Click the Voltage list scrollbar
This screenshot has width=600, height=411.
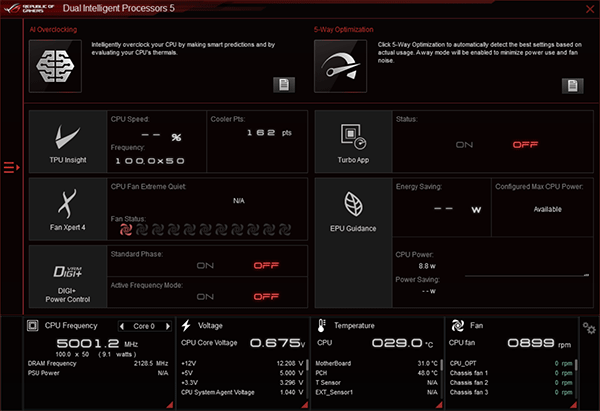[x=307, y=377]
